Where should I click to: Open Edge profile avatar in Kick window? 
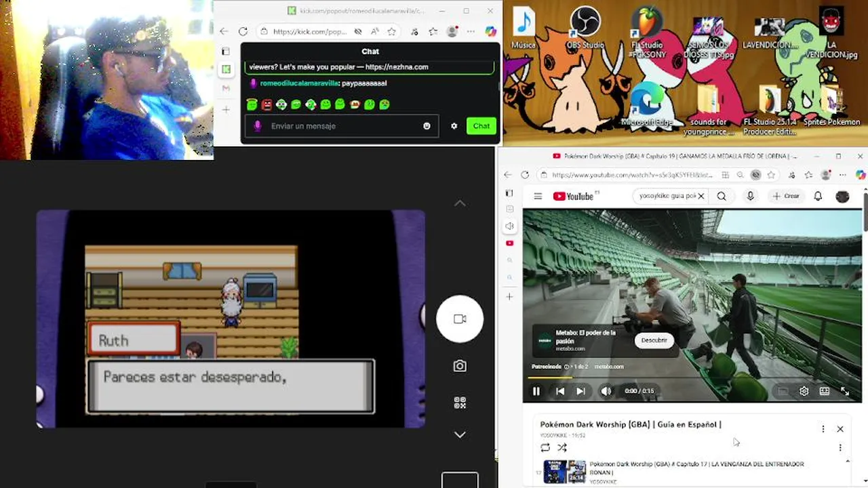pyautogui.click(x=452, y=31)
